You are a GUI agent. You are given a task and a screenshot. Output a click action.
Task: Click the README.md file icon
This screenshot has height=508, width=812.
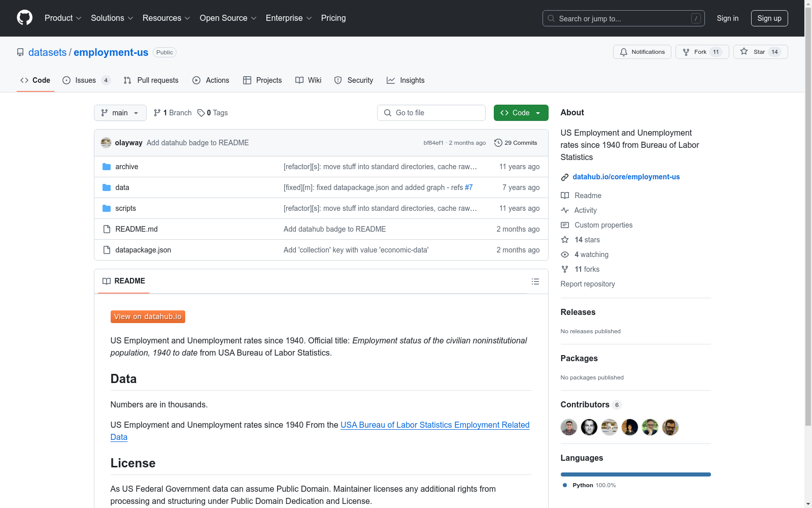(107, 229)
